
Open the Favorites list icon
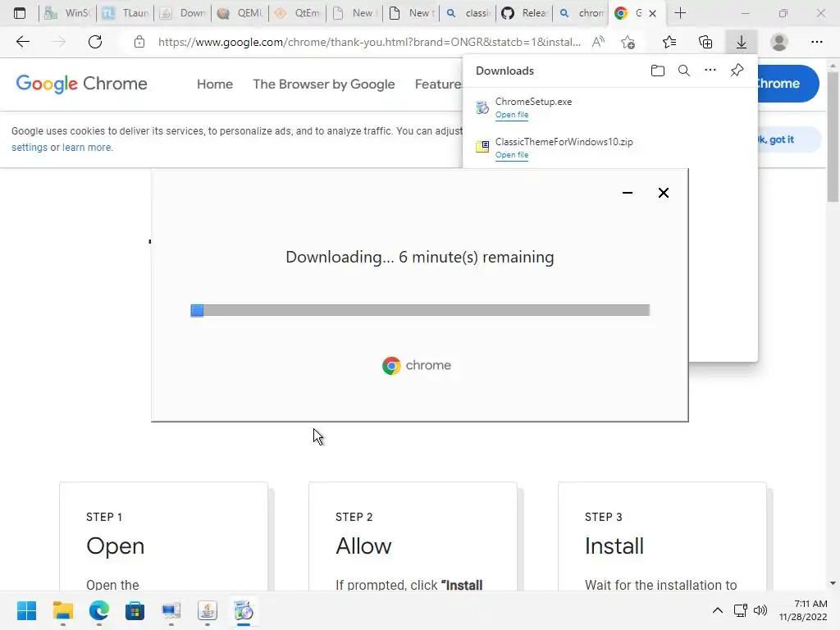coord(669,42)
